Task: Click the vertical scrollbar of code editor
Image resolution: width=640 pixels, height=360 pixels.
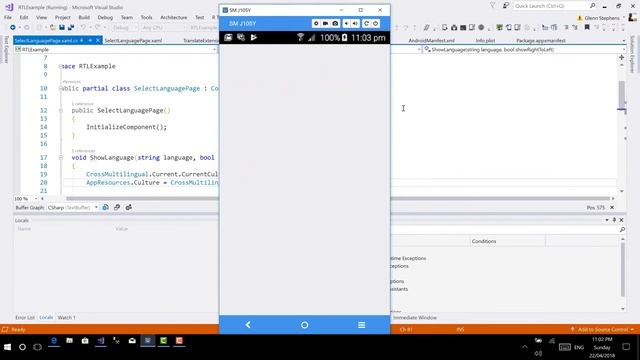Action: pyautogui.click(x=622, y=95)
